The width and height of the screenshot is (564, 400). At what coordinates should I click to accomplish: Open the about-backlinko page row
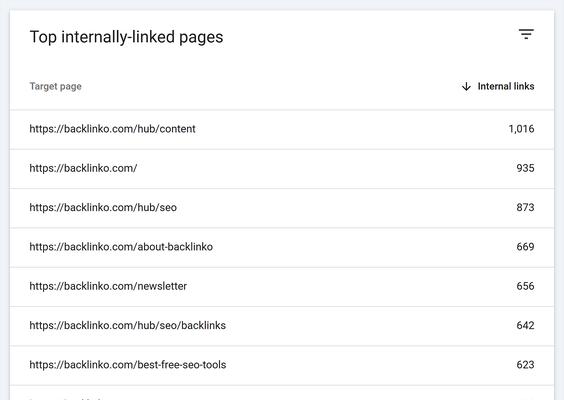point(282,247)
